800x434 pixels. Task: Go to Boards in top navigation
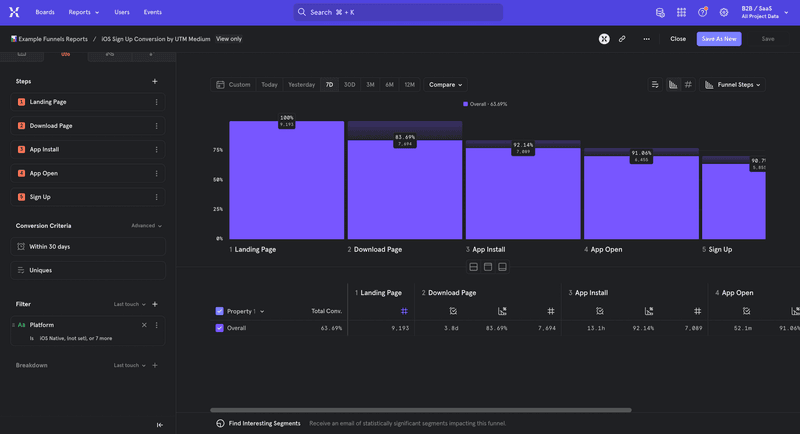coord(45,12)
